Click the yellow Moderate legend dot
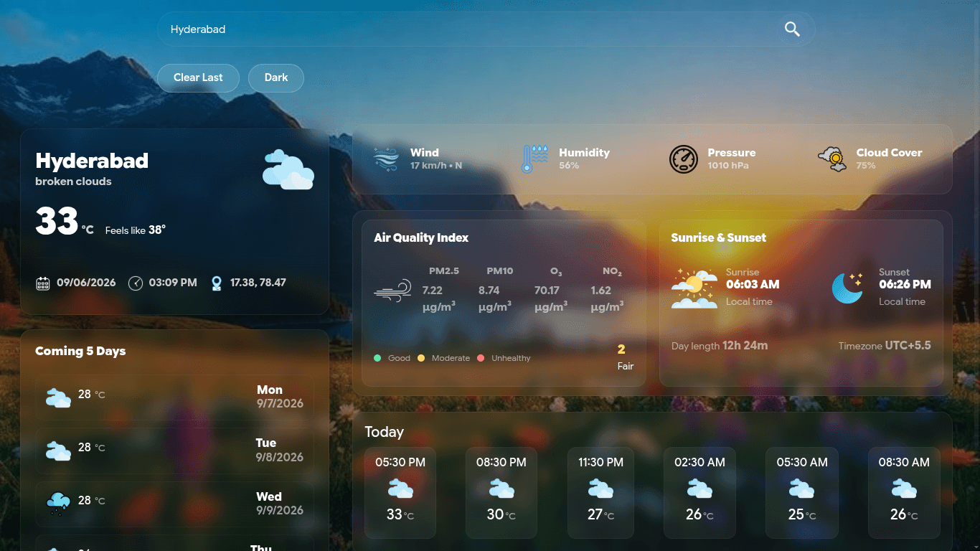The height and width of the screenshot is (551, 980). [x=421, y=358]
